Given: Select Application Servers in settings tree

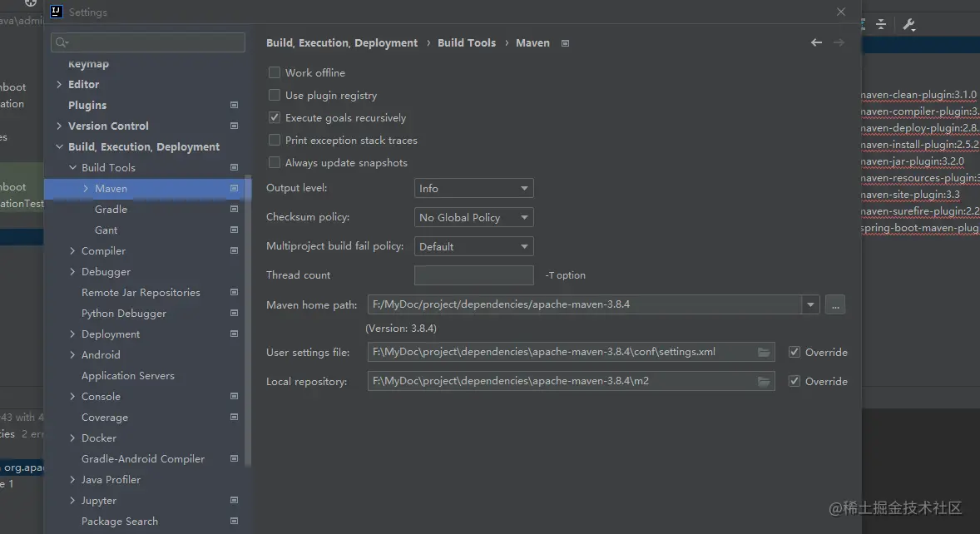Looking at the screenshot, I should click(127, 375).
